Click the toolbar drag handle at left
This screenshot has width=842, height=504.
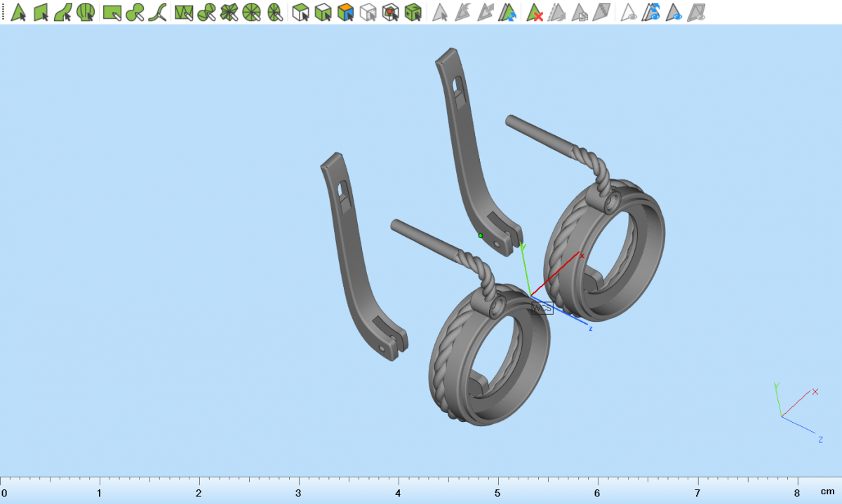click(4, 12)
